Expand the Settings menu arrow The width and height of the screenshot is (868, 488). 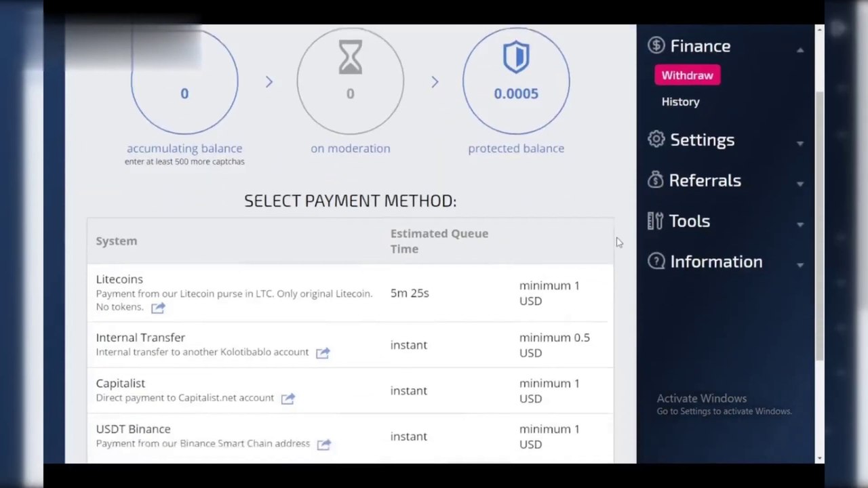pyautogui.click(x=800, y=143)
